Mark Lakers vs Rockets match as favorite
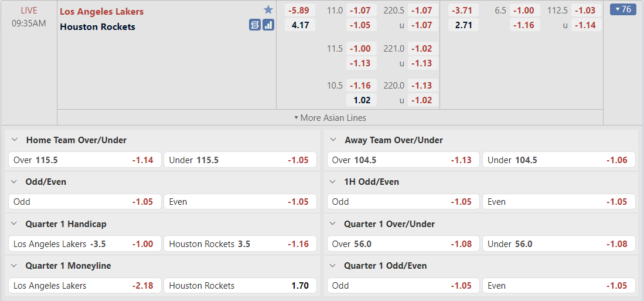The width and height of the screenshot is (644, 301). pos(268,9)
